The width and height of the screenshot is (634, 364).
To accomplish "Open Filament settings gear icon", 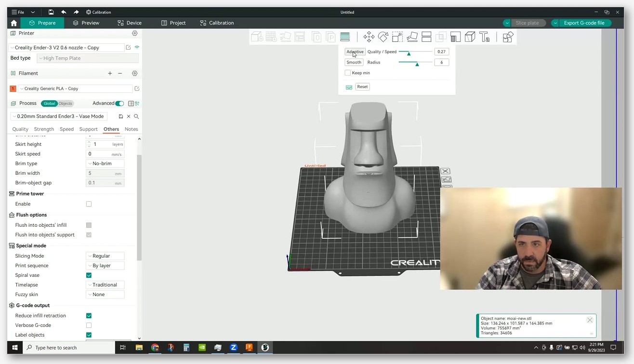I will tap(135, 73).
